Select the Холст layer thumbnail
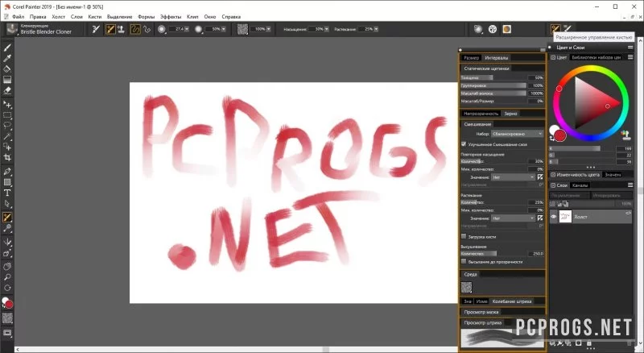The image size is (644, 353). pyautogui.click(x=566, y=217)
